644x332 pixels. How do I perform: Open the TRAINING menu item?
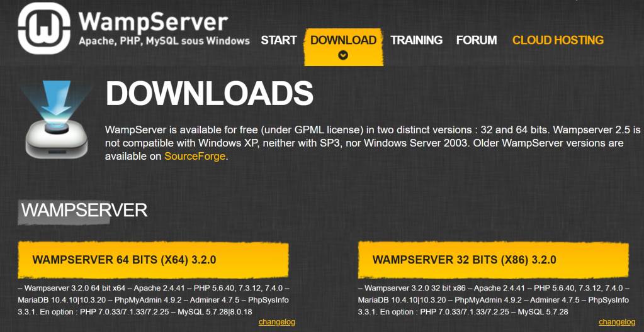[416, 40]
